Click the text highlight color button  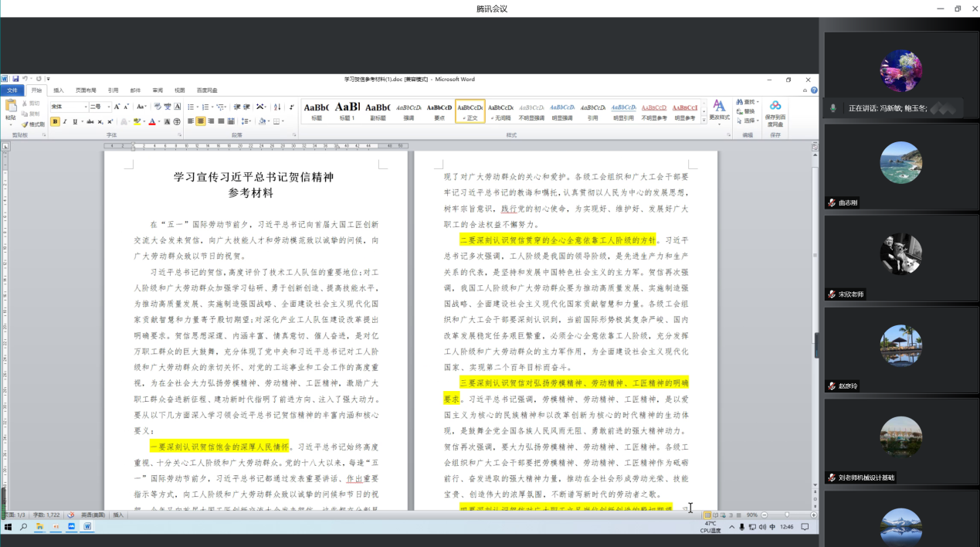point(137,121)
